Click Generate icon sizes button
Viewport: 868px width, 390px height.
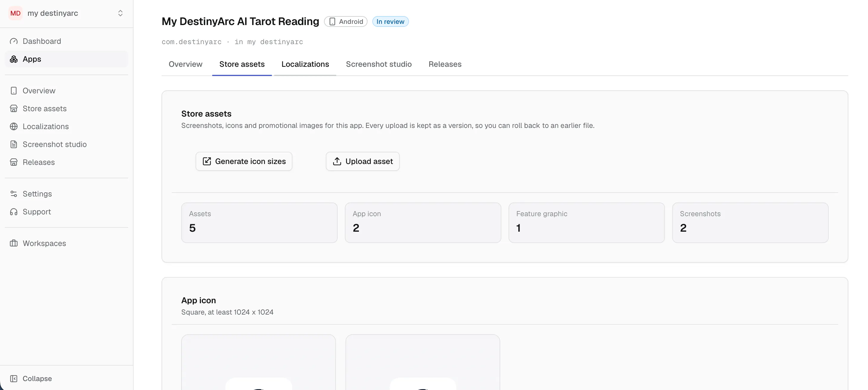[x=244, y=162]
